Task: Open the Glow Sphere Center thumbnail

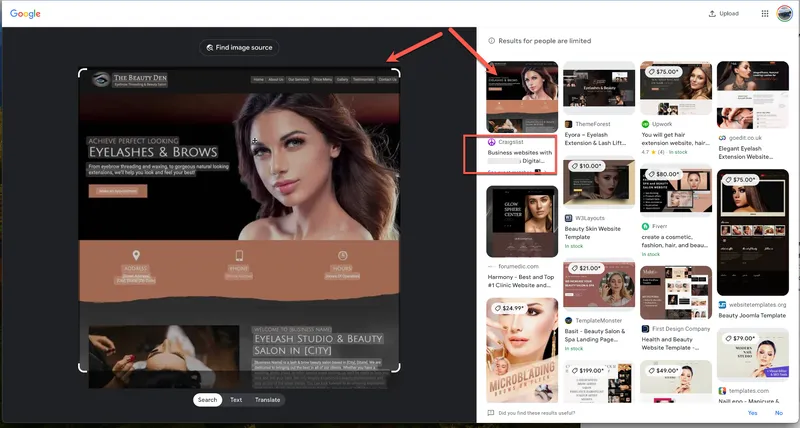Action: [522, 221]
